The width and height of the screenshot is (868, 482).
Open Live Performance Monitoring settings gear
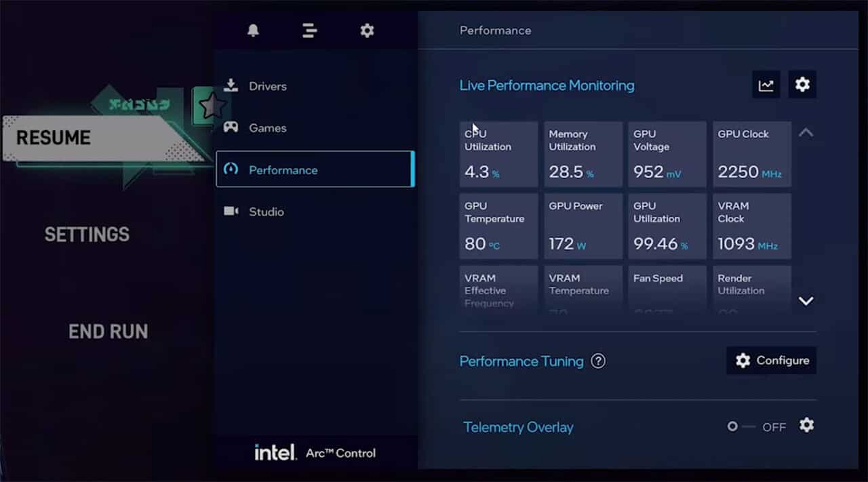(x=802, y=85)
